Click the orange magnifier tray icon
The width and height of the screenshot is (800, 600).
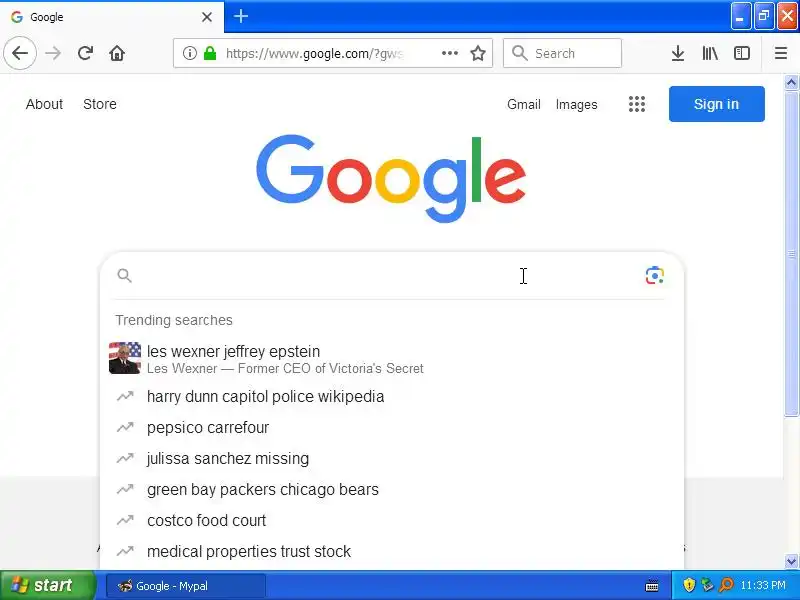726,585
